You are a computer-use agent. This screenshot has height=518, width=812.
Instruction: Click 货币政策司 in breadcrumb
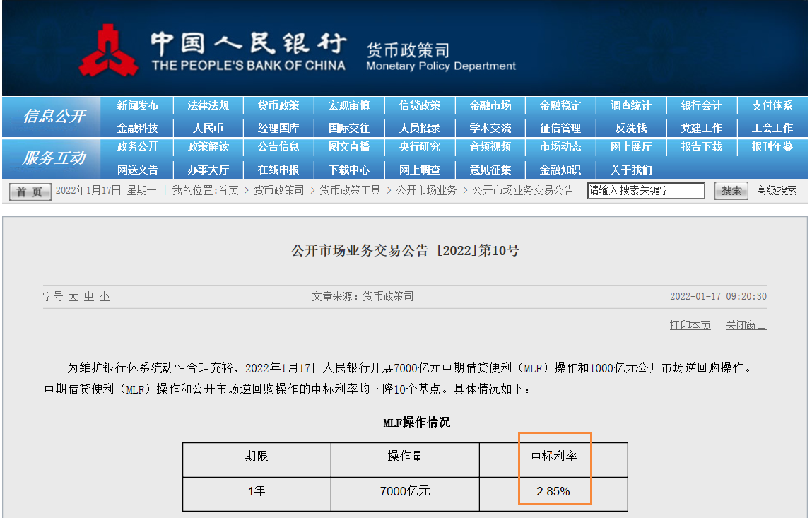(279, 191)
